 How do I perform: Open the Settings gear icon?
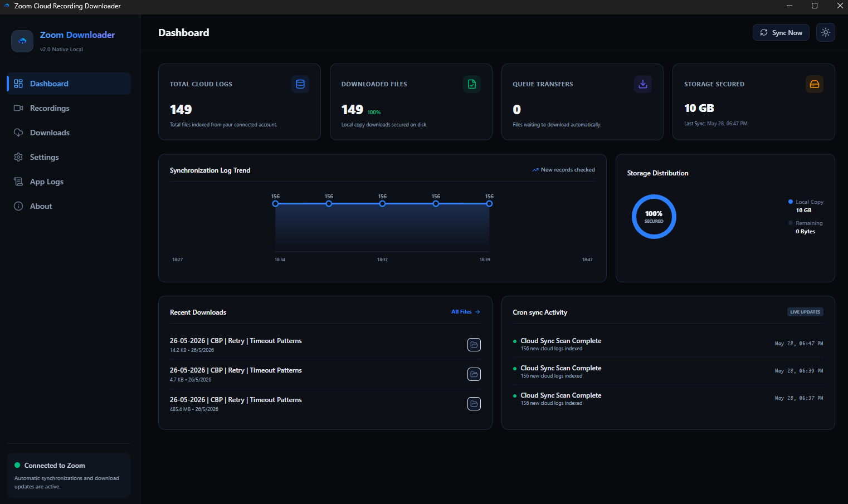click(x=18, y=157)
